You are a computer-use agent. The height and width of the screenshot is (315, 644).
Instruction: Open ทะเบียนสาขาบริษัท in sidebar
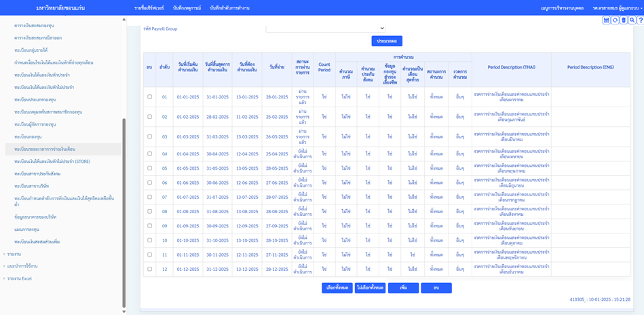(31, 186)
